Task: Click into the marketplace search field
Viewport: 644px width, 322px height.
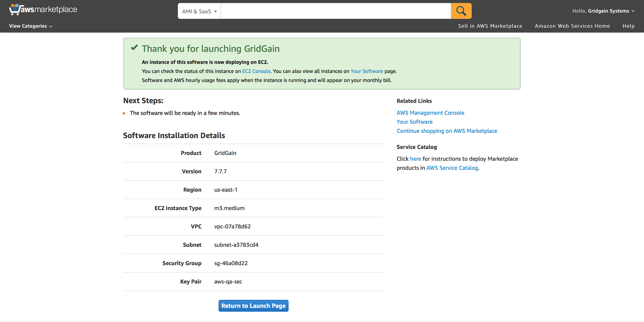Action: [335, 11]
